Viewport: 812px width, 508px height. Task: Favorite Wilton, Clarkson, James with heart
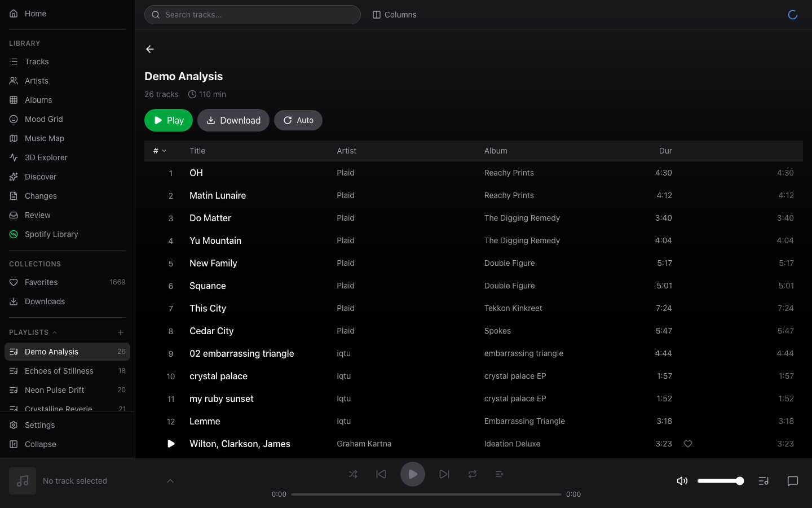[688, 444]
